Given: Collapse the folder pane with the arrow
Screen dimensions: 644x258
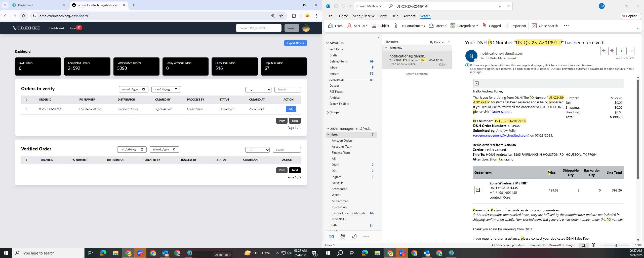Looking at the screenshot, I should pos(379,38).
